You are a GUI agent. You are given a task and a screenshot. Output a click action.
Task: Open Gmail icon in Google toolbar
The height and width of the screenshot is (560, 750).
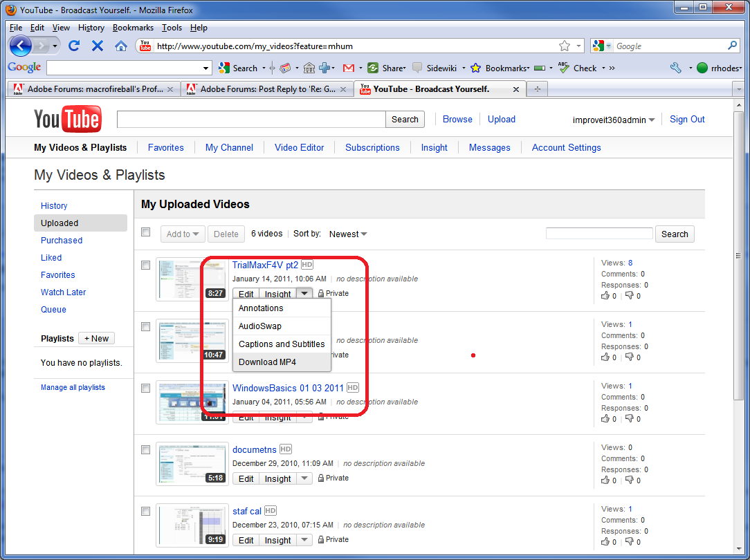point(349,68)
